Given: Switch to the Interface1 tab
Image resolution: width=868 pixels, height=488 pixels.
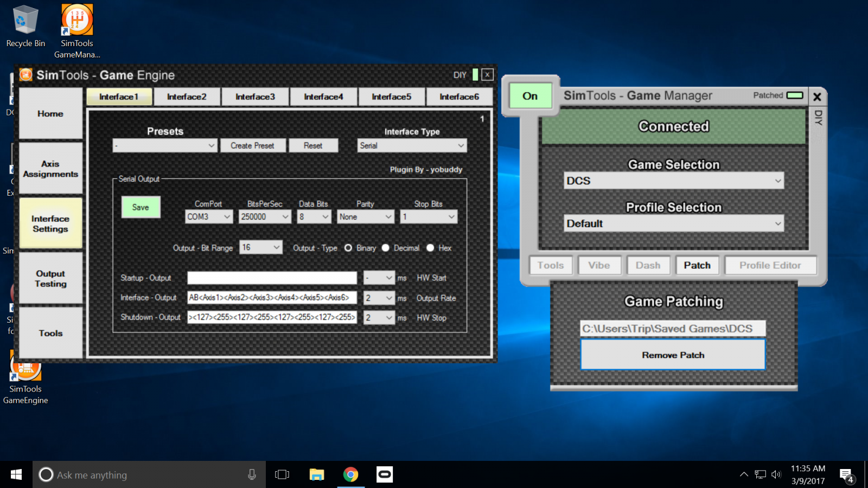Looking at the screenshot, I should [119, 97].
